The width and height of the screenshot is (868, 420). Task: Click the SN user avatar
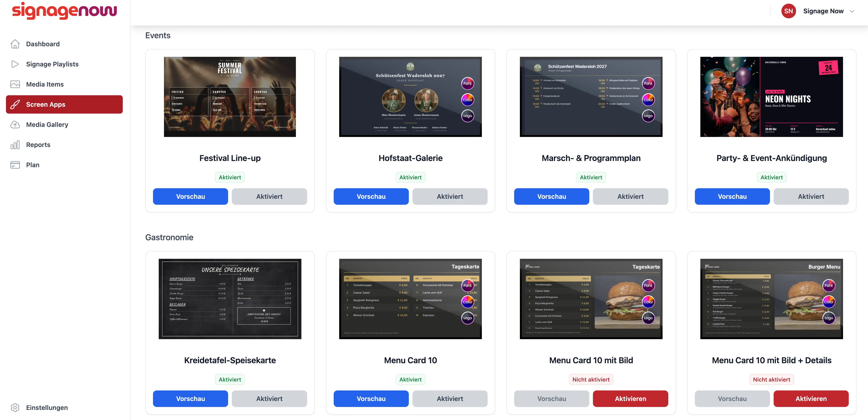click(789, 11)
